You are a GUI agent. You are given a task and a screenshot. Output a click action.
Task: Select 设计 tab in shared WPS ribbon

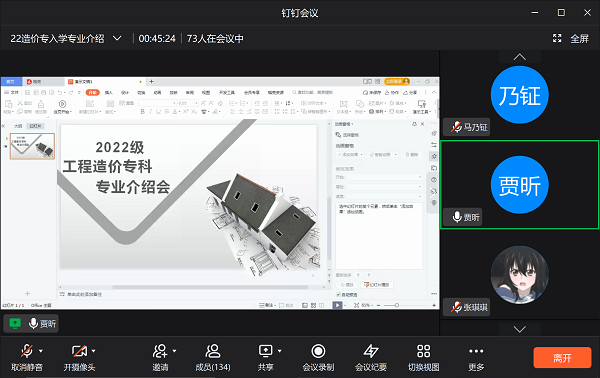point(125,93)
